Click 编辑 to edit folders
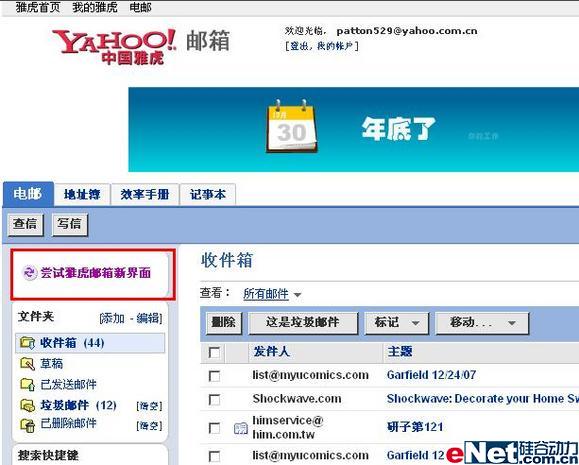This screenshot has height=465, width=579. [x=147, y=318]
